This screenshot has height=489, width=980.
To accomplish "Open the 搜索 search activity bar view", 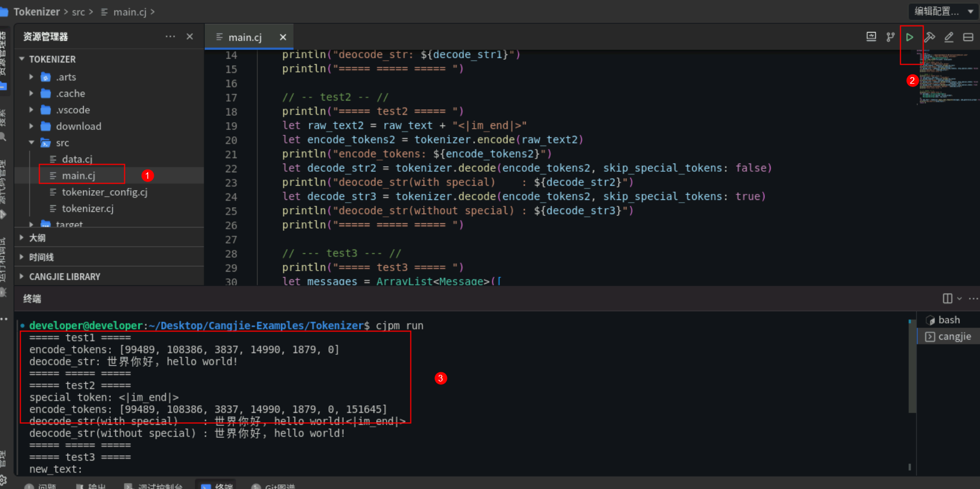I will pyautogui.click(x=3, y=125).
